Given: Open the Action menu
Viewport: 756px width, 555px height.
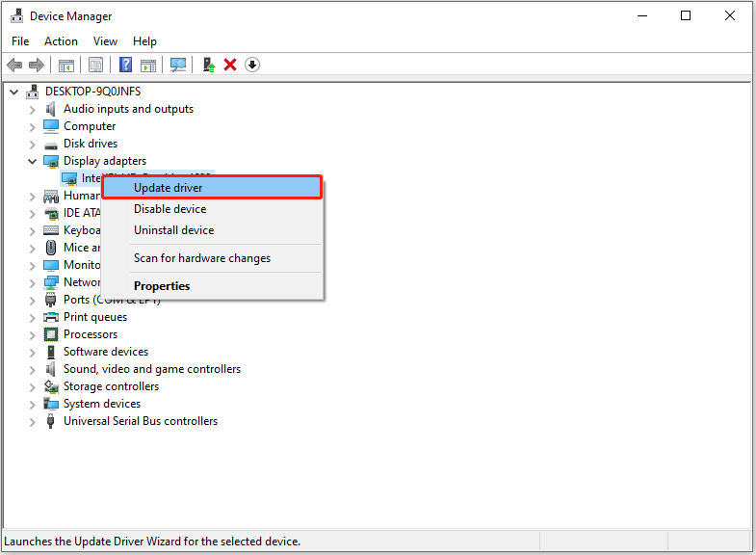Looking at the screenshot, I should tap(61, 41).
